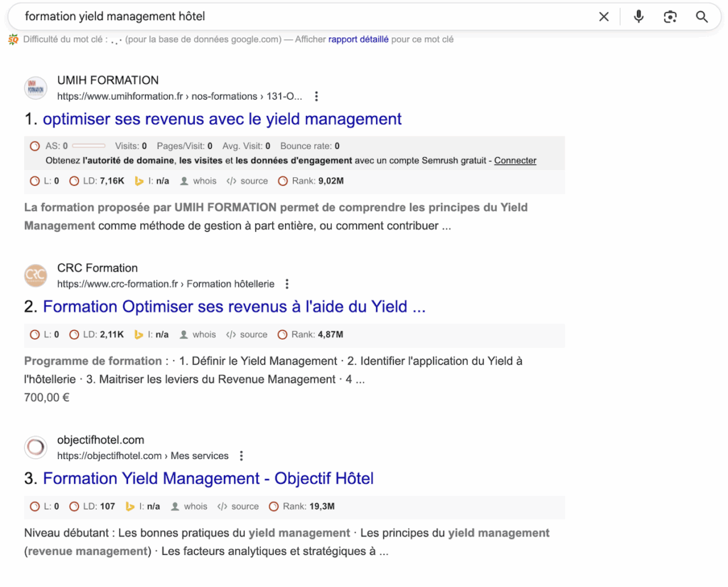Open the three-dot menu for CRC Formation result

pyautogui.click(x=287, y=284)
